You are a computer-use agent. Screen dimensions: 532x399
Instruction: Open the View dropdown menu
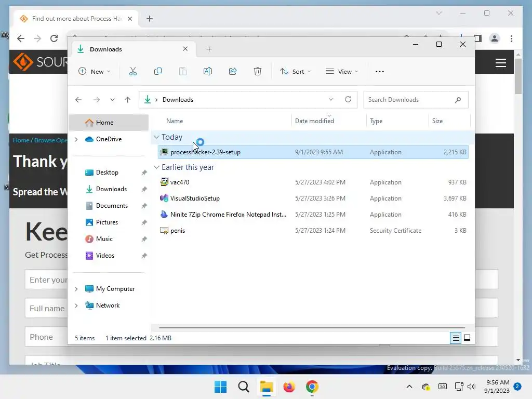[342, 72]
